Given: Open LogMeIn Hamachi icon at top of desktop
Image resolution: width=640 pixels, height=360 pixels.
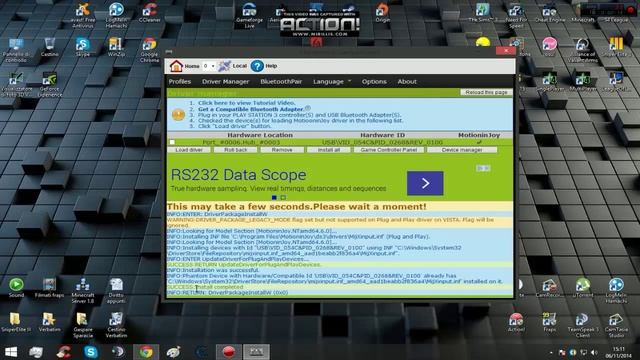Looking at the screenshot, I should pos(116,16).
